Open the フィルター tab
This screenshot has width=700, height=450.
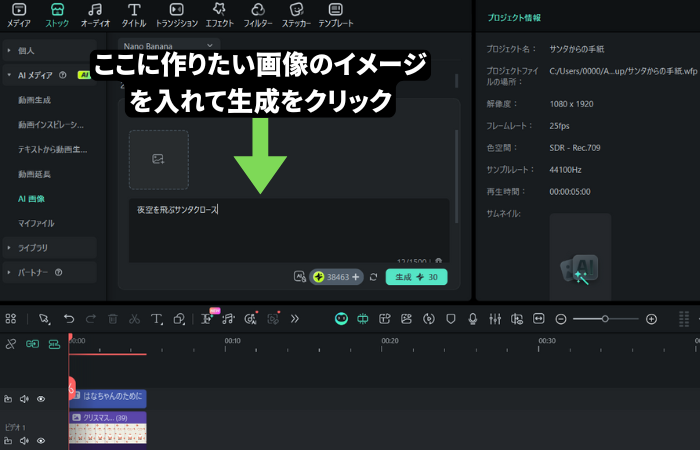(258, 16)
